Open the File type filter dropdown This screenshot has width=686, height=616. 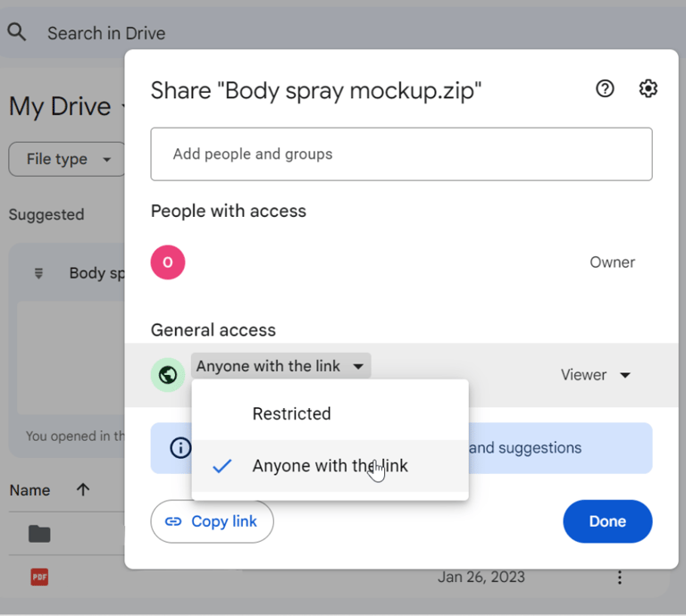(x=68, y=159)
